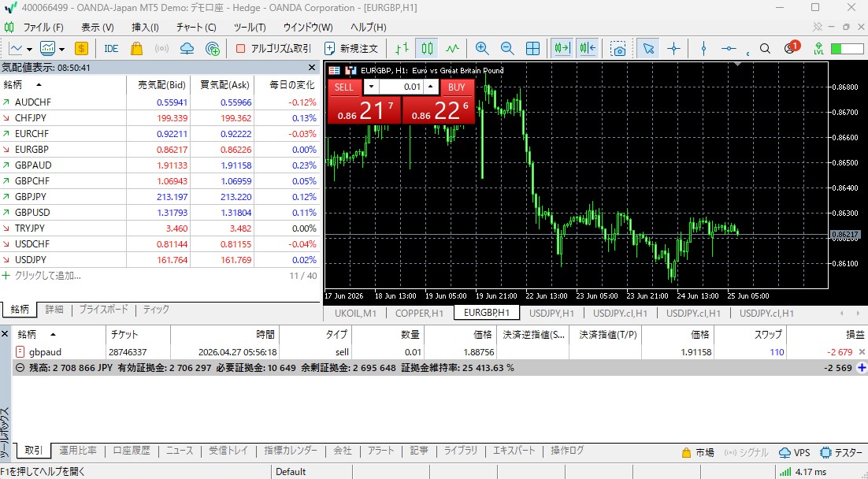Zoom out on the chart
This screenshot has height=479, width=868.
point(507,49)
